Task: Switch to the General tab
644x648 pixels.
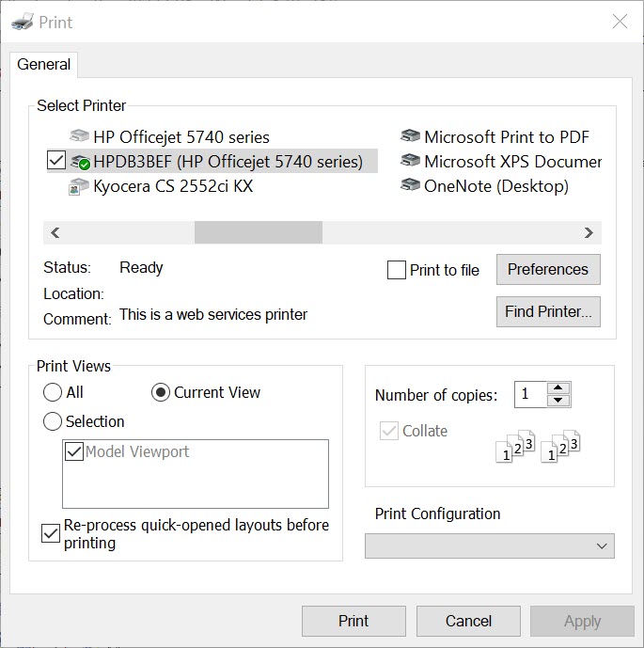Action: [x=44, y=65]
